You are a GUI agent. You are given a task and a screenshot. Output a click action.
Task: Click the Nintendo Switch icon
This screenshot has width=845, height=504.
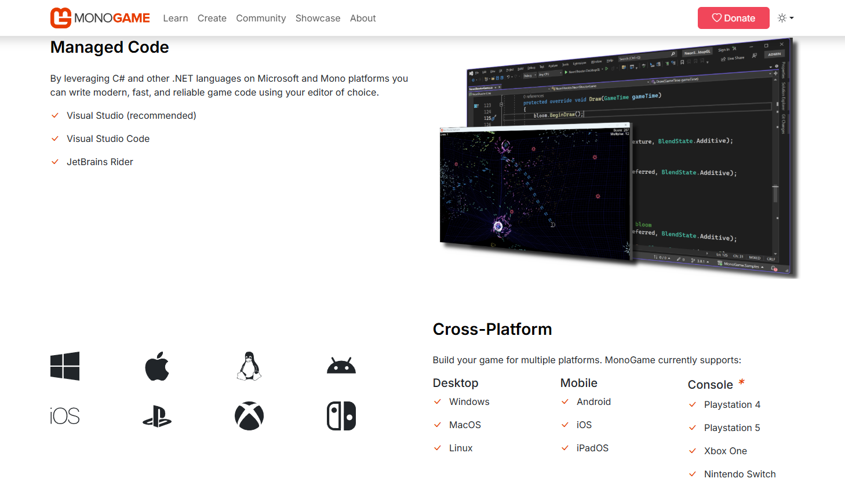(x=341, y=416)
